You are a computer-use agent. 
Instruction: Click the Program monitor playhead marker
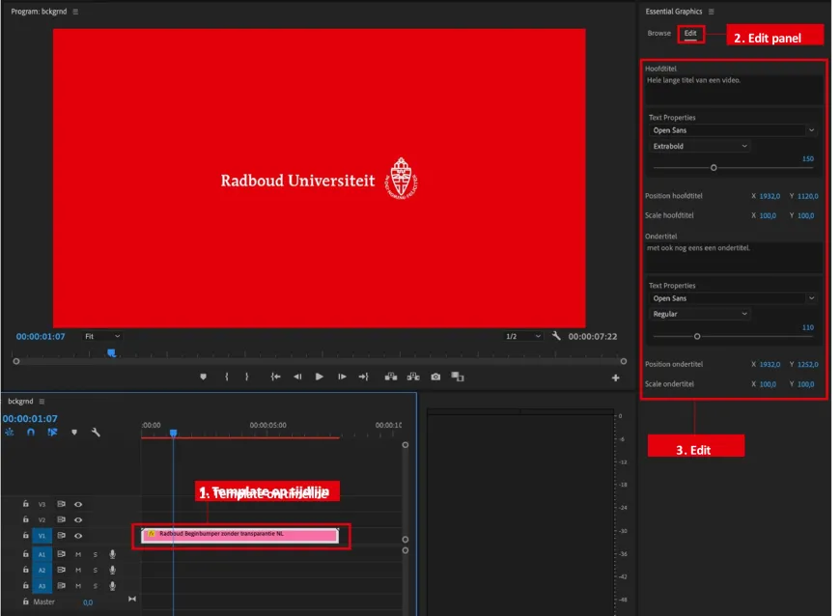pos(111,353)
